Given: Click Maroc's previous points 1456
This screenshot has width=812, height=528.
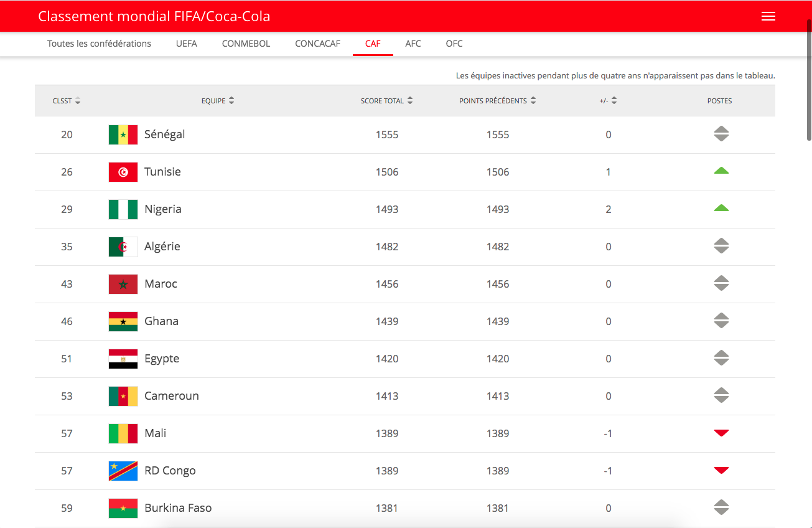Looking at the screenshot, I should click(x=498, y=284).
